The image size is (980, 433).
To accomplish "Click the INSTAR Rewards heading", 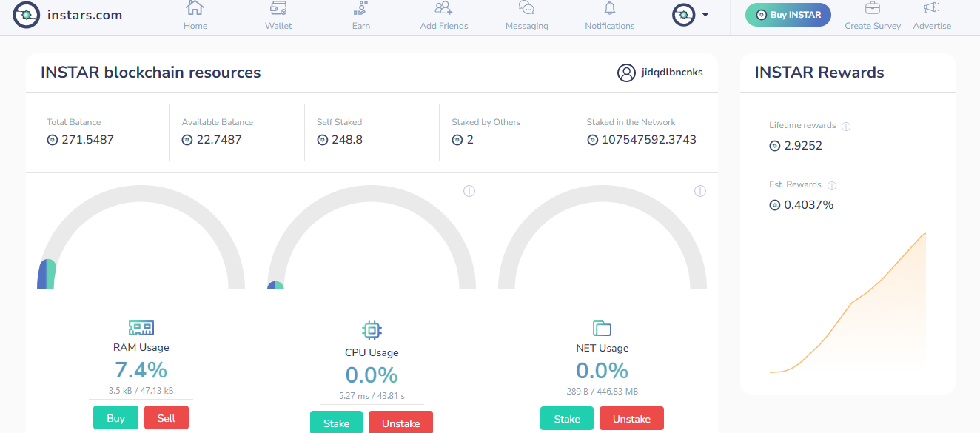I will (819, 73).
